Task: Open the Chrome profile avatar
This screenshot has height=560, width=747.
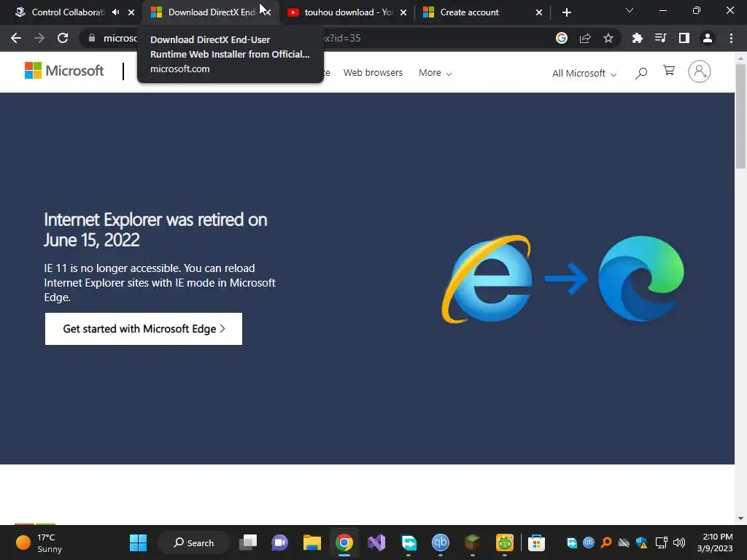Action: pos(708,38)
